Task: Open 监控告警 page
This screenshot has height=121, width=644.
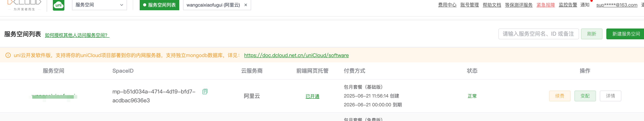Action: [568, 5]
